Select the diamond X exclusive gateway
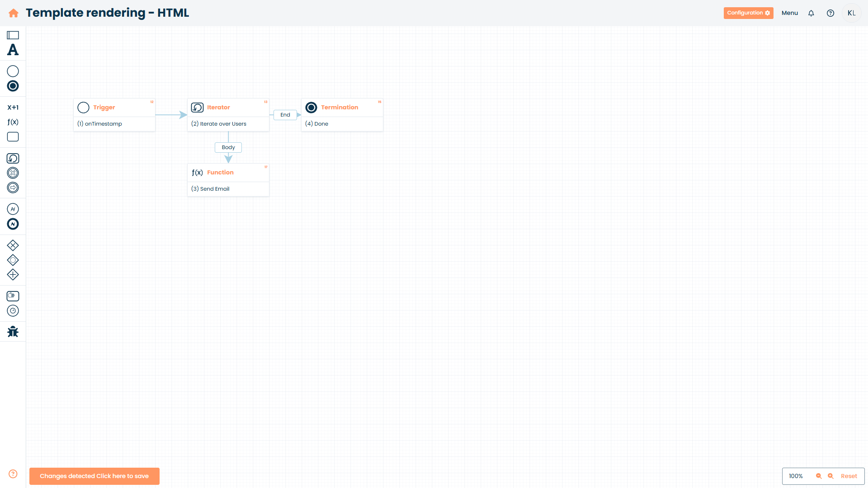The width and height of the screenshot is (868, 488). coord(13,245)
